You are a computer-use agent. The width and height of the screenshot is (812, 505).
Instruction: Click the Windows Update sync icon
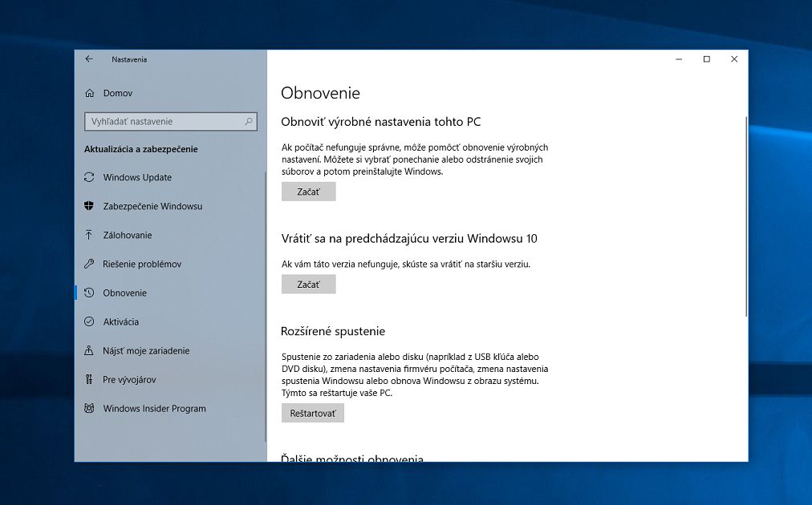pos(89,177)
